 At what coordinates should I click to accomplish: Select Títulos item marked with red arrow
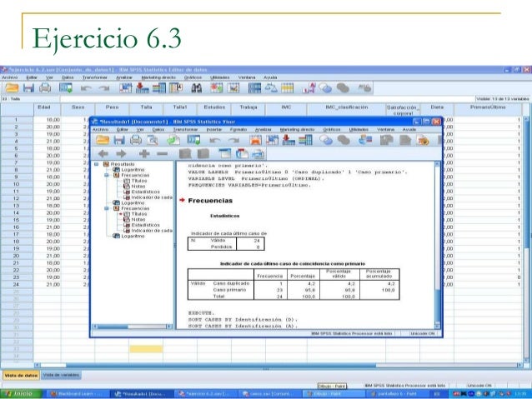[x=139, y=214]
